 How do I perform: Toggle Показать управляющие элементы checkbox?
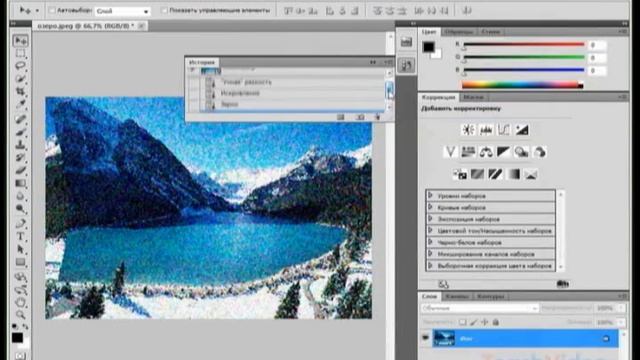[164, 11]
